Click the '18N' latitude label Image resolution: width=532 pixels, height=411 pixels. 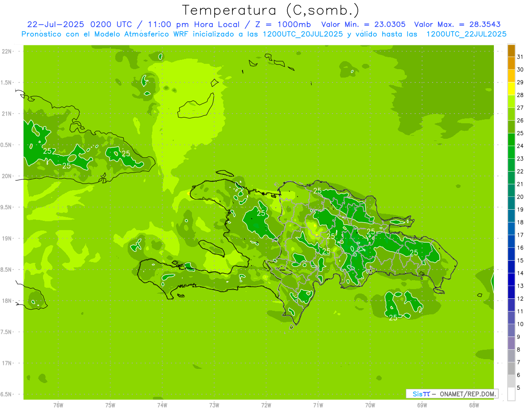tap(7, 301)
